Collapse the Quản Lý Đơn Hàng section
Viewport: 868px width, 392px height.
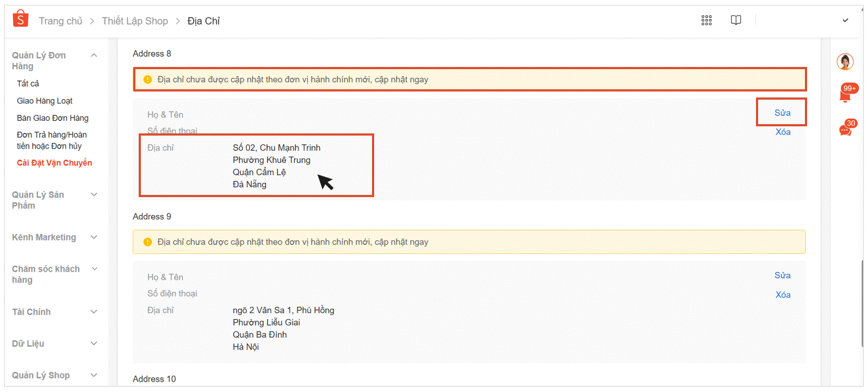click(x=94, y=56)
